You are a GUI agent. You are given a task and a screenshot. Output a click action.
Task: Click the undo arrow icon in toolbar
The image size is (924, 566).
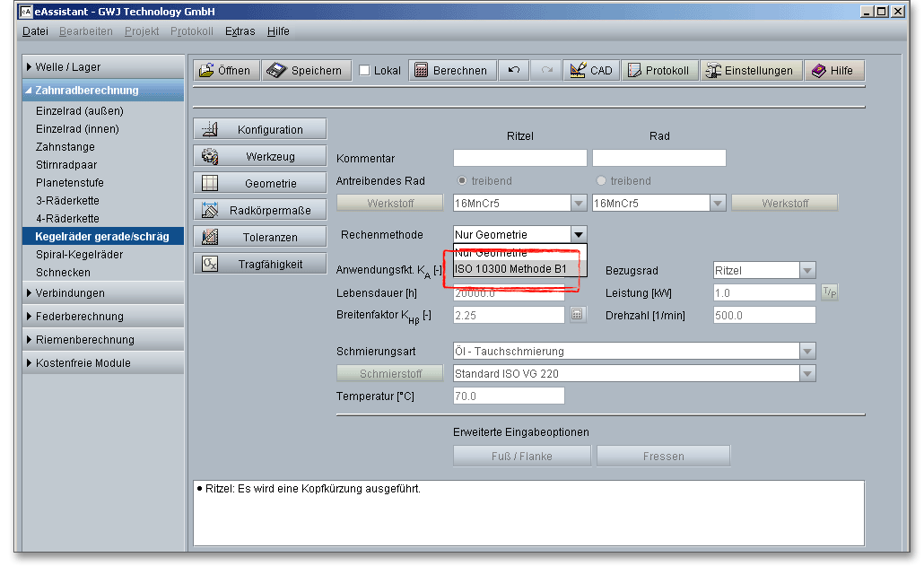pos(514,71)
